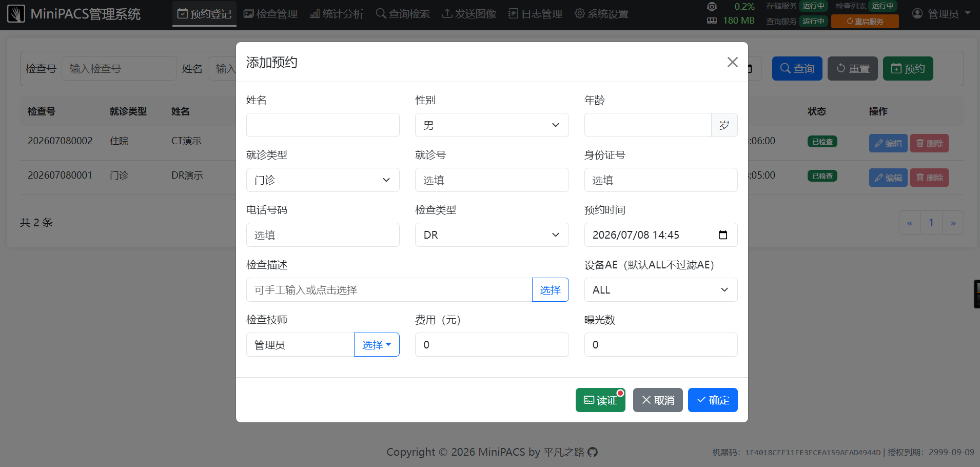980x467 pixels.
Task: Click 重启服务 button
Action: pyautogui.click(x=865, y=21)
